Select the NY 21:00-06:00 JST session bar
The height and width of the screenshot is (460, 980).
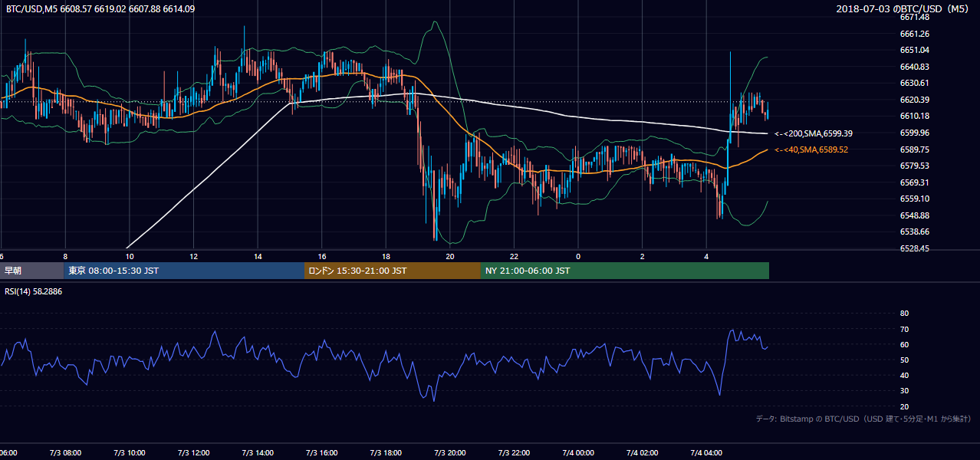click(x=625, y=271)
